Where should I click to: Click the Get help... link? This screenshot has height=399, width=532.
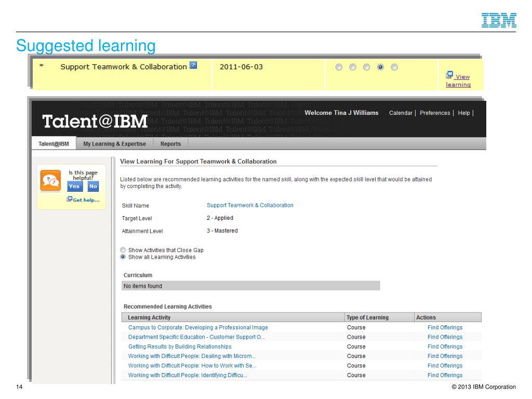[83, 200]
